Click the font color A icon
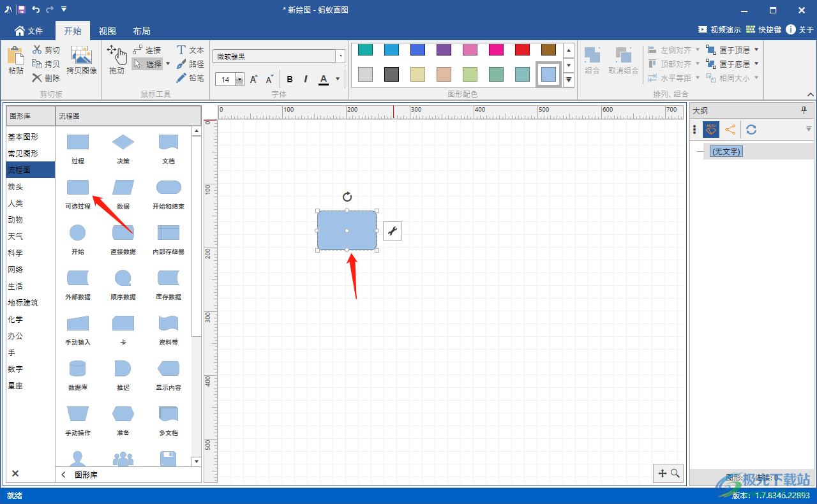817x504 pixels. click(324, 79)
